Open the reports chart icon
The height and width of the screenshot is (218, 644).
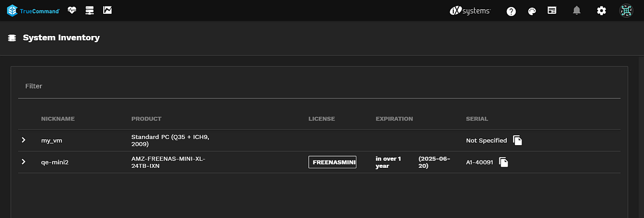coord(107,10)
